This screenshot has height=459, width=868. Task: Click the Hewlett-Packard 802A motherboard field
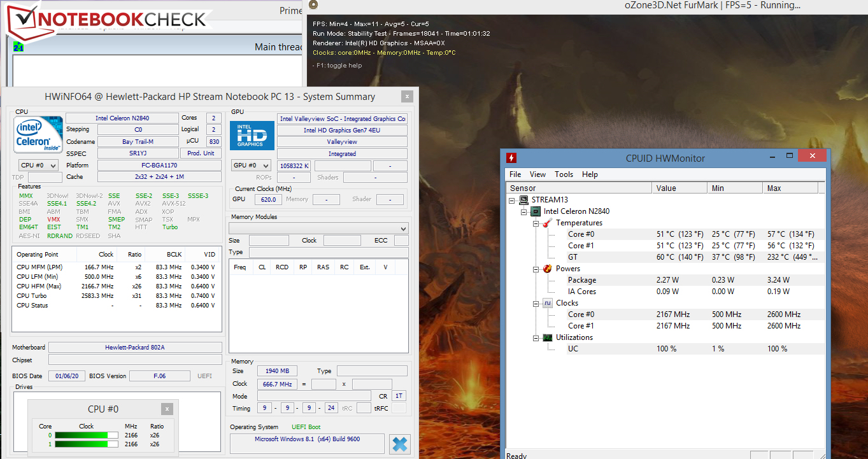(135, 348)
